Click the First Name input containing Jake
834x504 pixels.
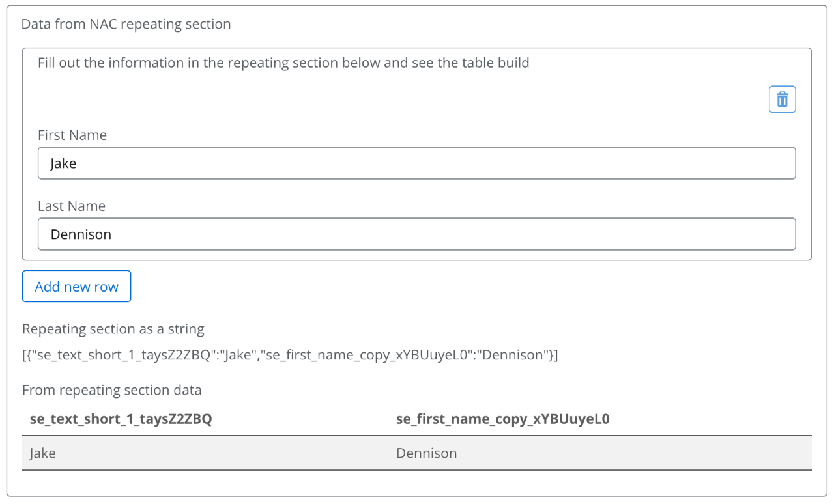pos(416,163)
